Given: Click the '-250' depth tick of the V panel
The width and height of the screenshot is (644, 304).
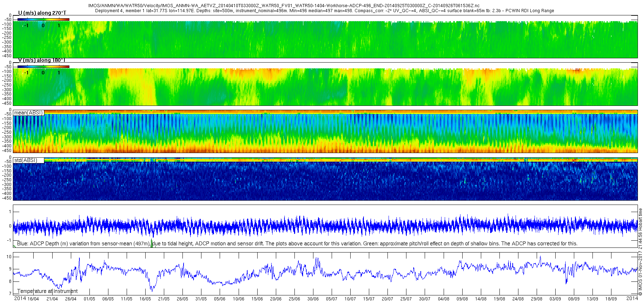Looking at the screenshot, I should point(7,85).
